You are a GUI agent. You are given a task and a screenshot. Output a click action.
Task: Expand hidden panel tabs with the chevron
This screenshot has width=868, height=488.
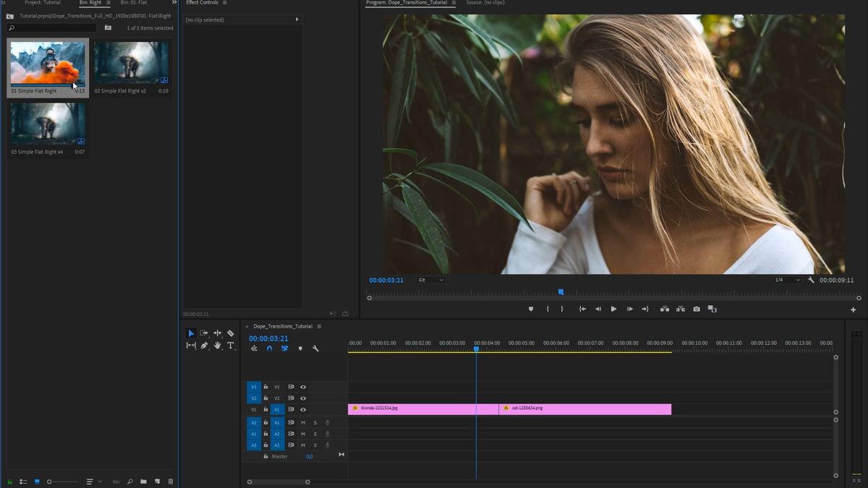[x=174, y=3]
